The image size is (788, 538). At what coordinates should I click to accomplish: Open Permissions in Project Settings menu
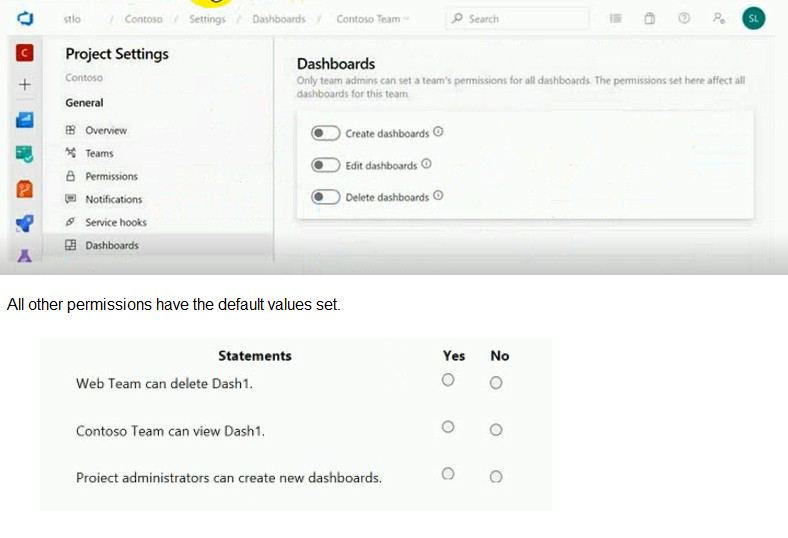click(111, 176)
